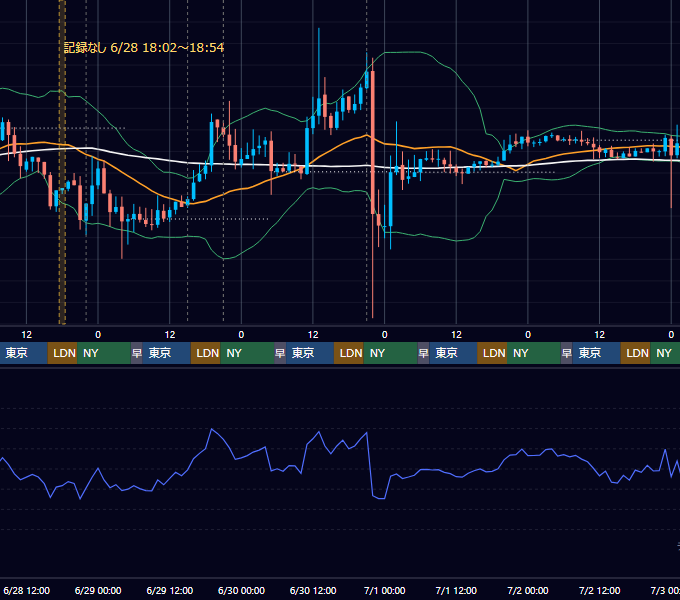Select the 東京 session block on 7/1

coord(453,353)
